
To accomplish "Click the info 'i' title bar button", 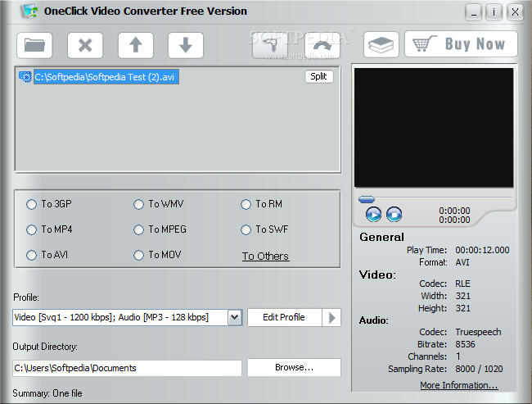I will [494, 12].
